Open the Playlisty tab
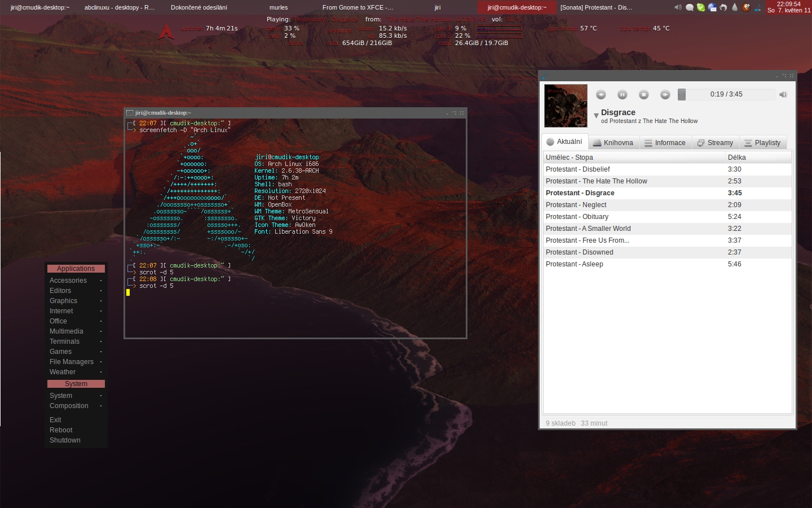The height and width of the screenshot is (508, 812). tap(762, 143)
